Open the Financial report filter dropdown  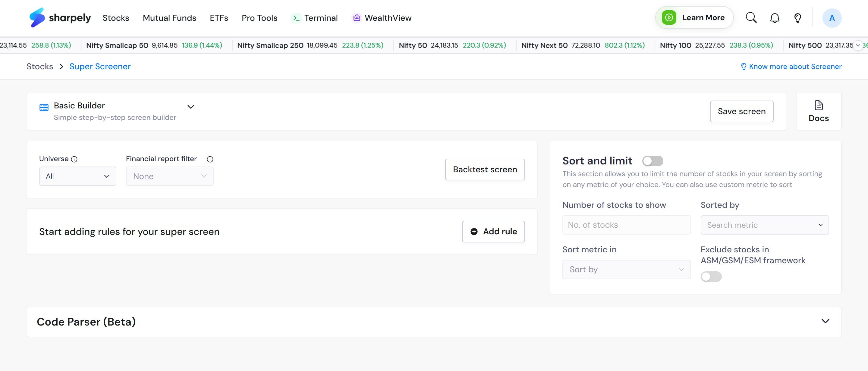click(169, 176)
